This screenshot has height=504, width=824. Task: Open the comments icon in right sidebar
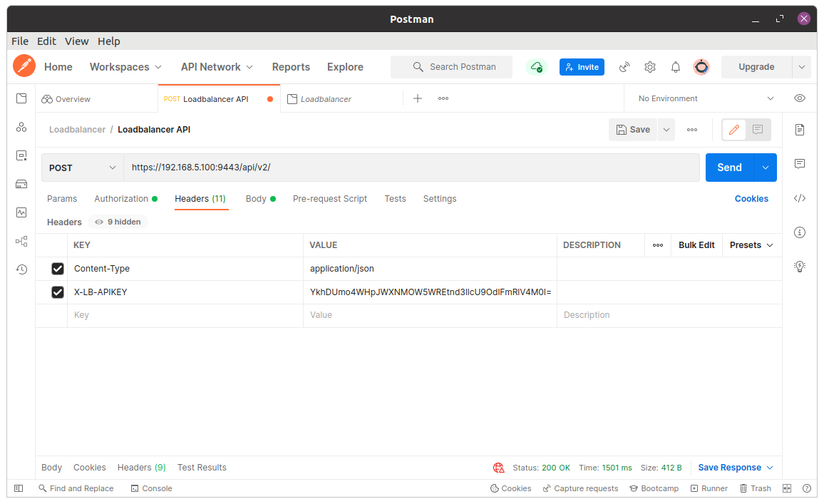[x=800, y=164]
